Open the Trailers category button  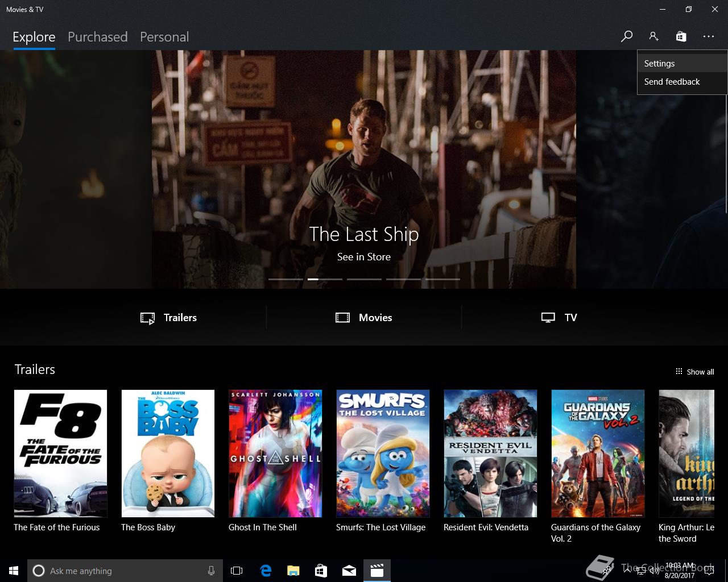tap(169, 318)
